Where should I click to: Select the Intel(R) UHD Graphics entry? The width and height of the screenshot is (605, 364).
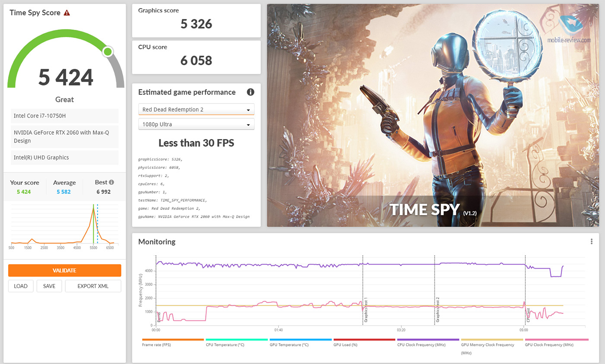(65, 158)
